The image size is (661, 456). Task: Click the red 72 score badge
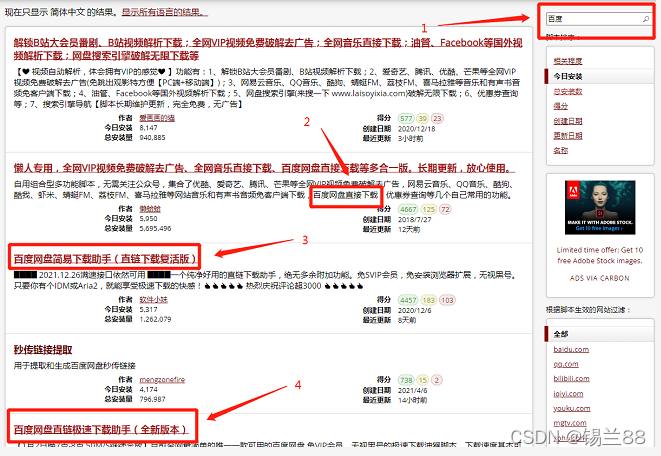click(x=445, y=209)
